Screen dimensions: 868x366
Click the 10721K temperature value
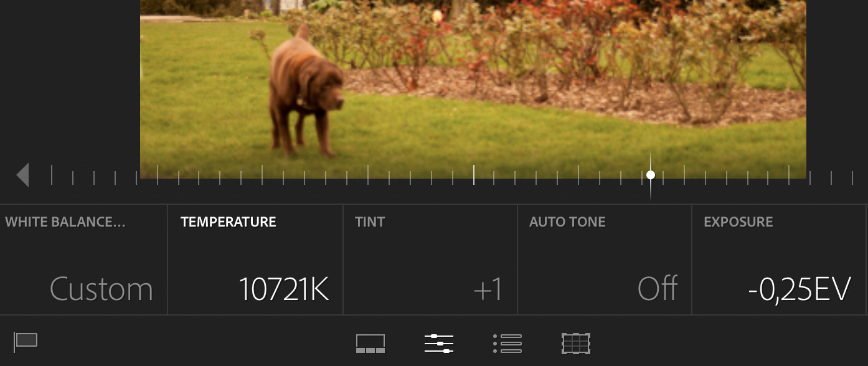pos(284,289)
